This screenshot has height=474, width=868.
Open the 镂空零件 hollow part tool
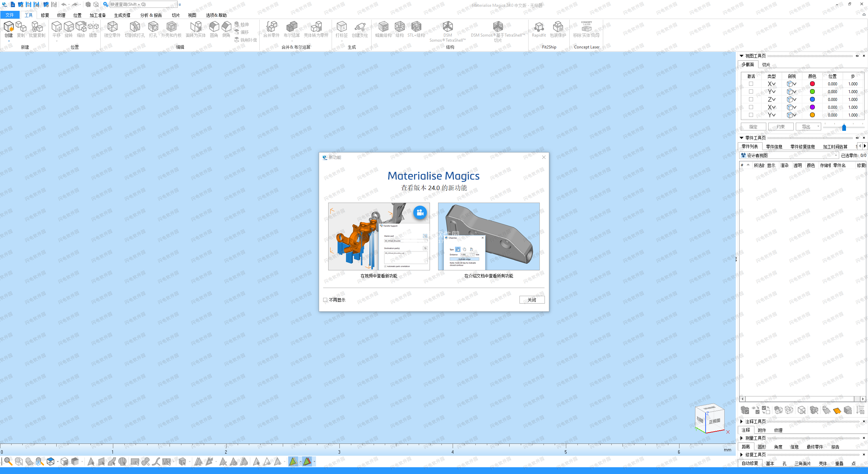pos(112,29)
